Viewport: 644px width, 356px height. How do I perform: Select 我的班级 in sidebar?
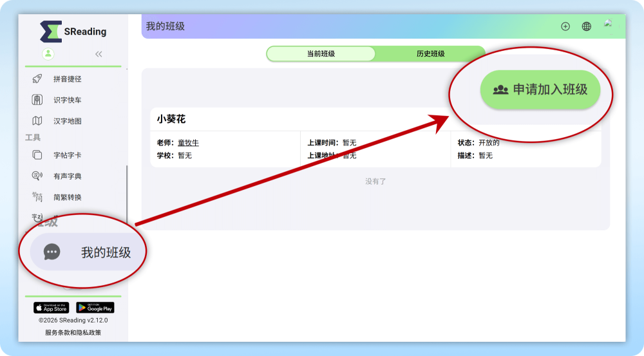[x=87, y=252]
